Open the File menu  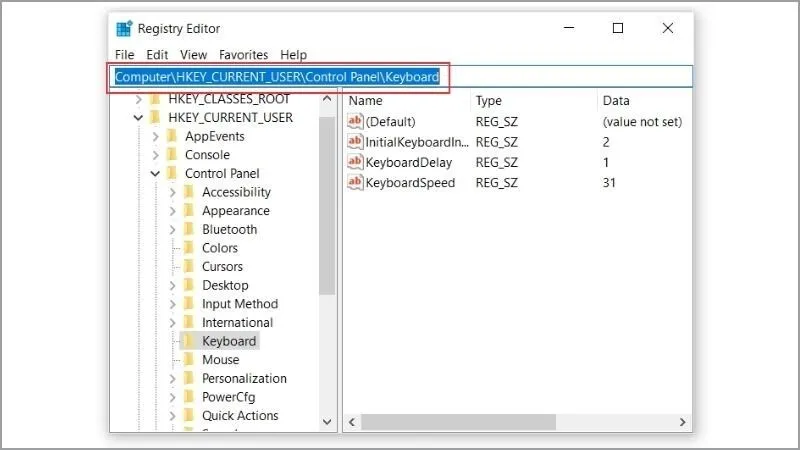coord(124,55)
